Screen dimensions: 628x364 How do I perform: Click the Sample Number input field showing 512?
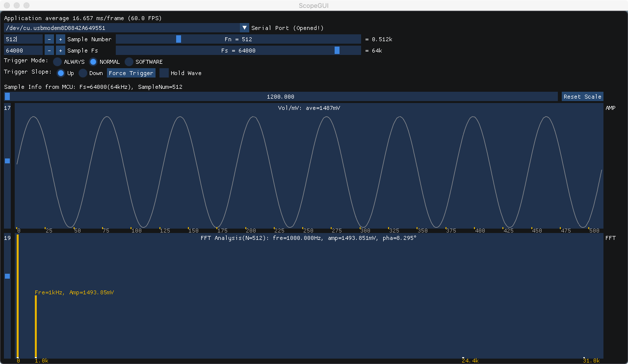pos(23,39)
